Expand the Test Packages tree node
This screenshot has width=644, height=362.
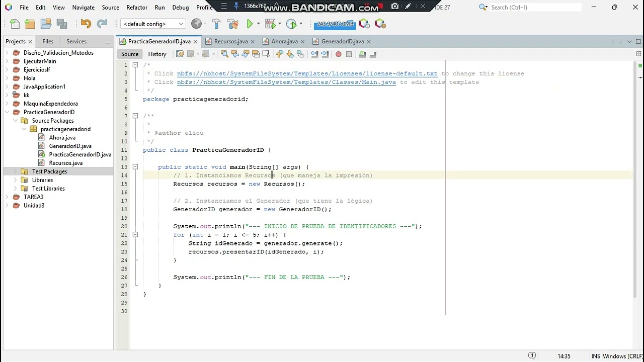click(x=16, y=171)
